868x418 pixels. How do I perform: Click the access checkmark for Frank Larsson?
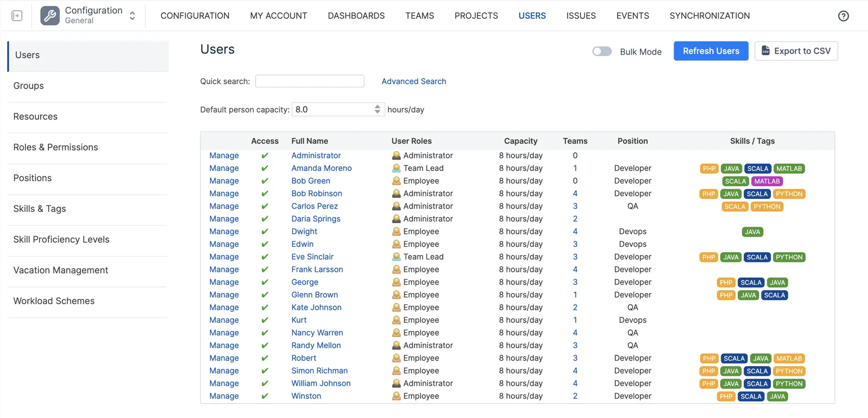(x=265, y=269)
